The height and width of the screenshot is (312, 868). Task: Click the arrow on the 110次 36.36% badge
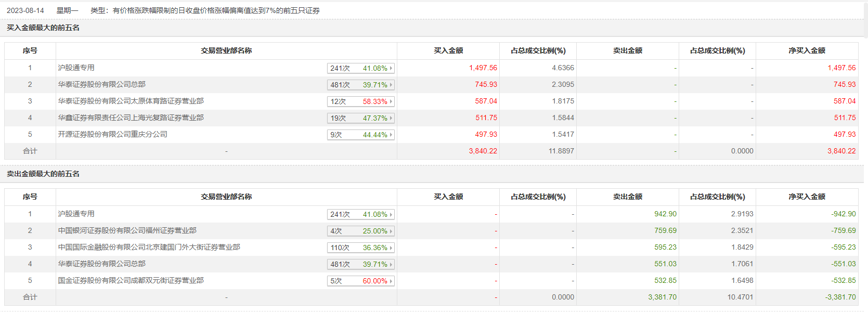click(x=391, y=248)
